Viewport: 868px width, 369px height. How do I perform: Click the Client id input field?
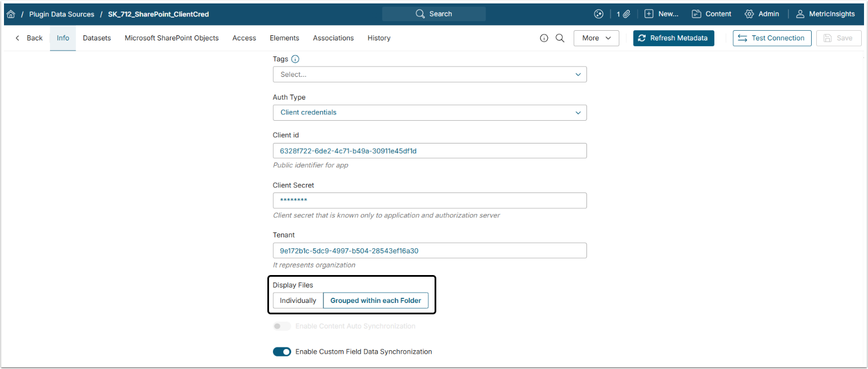429,151
